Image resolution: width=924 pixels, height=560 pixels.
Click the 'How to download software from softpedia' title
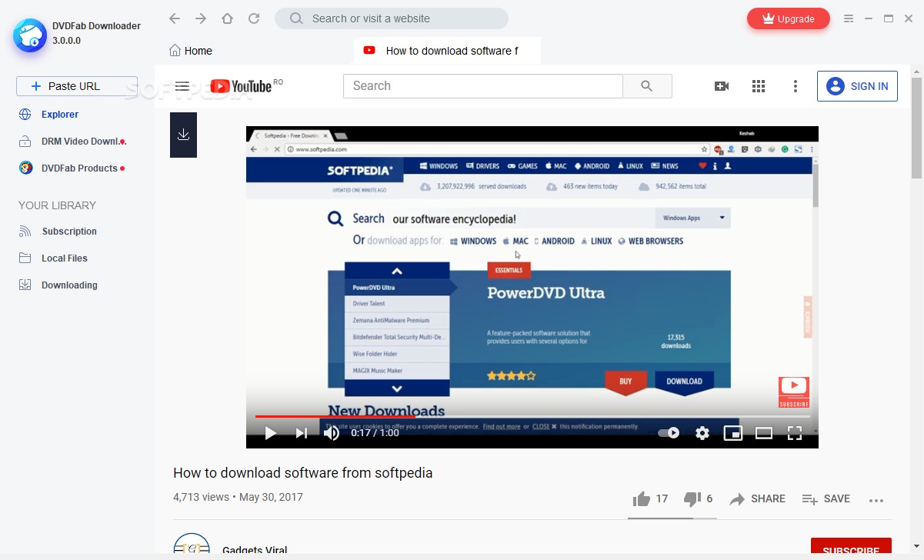point(303,473)
